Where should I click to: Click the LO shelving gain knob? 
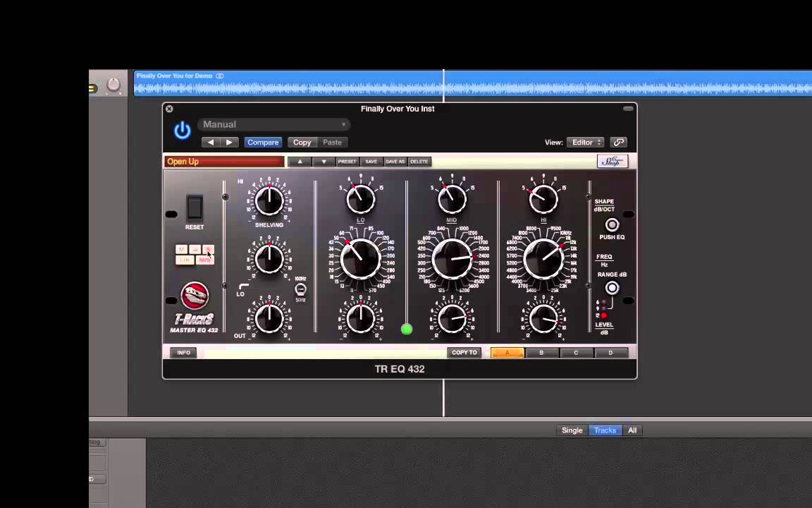pos(269,259)
